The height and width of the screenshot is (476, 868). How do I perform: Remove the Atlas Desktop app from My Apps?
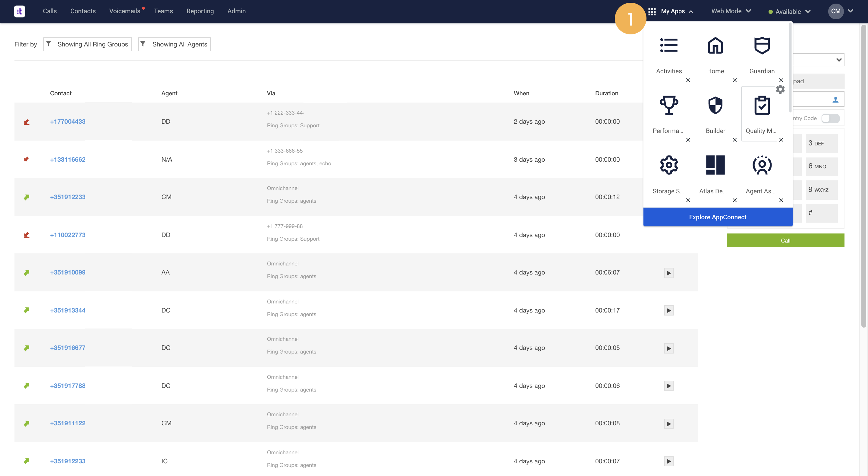(734, 200)
